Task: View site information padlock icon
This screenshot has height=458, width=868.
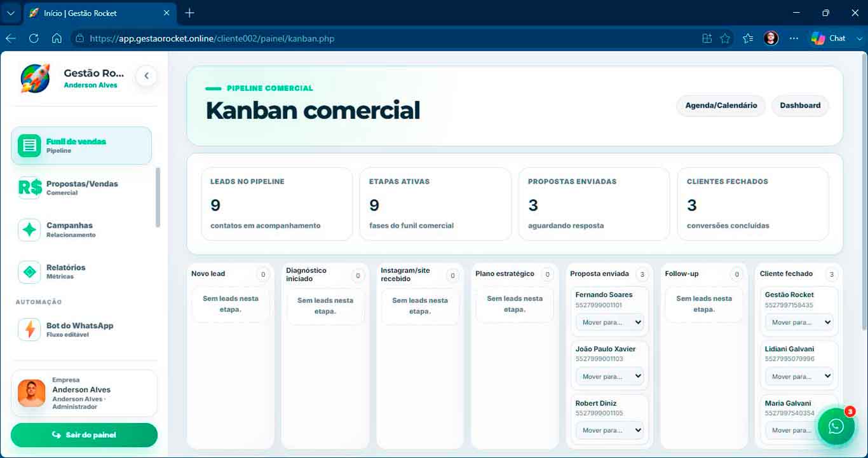Action: 79,38
